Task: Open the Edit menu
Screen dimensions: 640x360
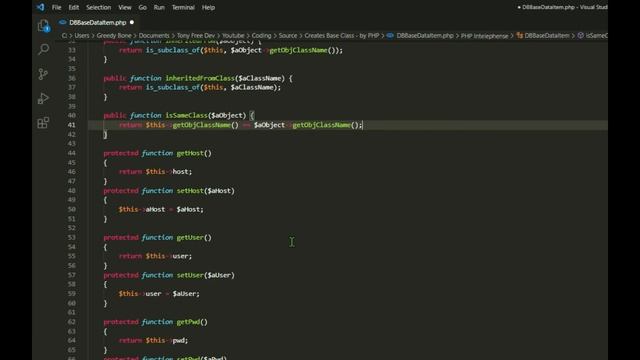Action: 73,7
